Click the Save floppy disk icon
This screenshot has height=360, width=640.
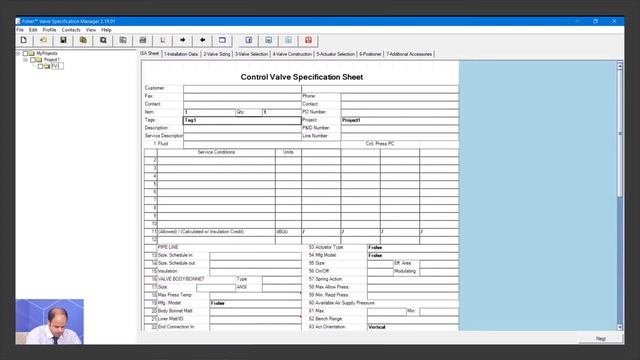(63, 40)
